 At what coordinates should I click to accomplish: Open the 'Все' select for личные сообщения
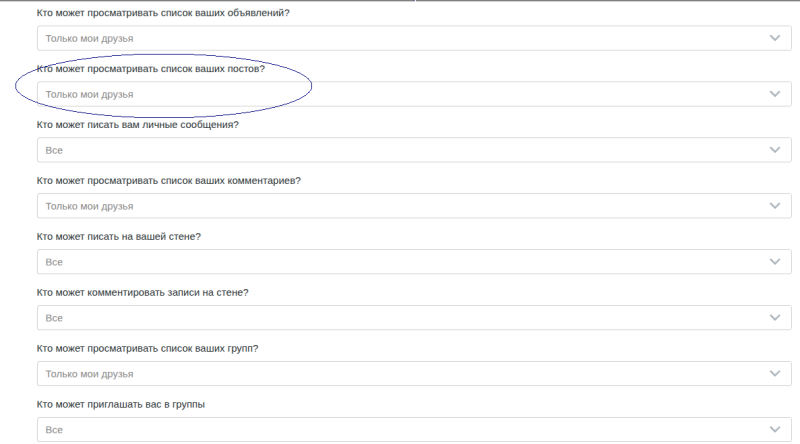tap(400, 150)
